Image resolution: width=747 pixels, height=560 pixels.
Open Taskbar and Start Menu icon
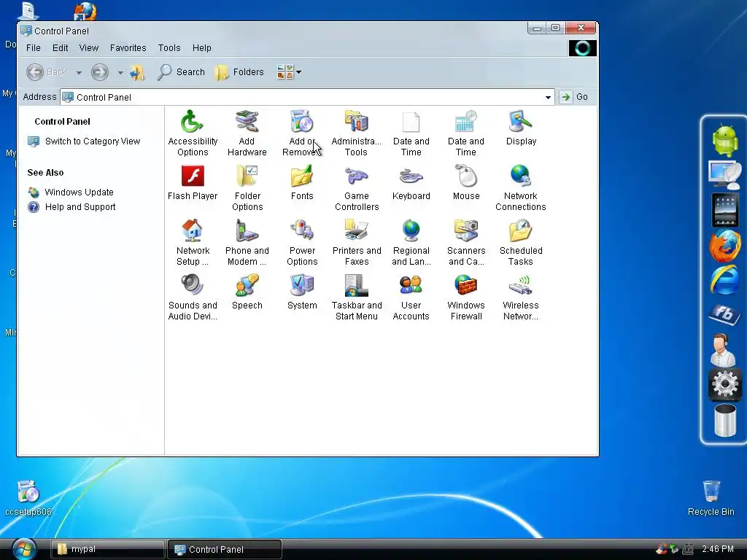(x=356, y=286)
